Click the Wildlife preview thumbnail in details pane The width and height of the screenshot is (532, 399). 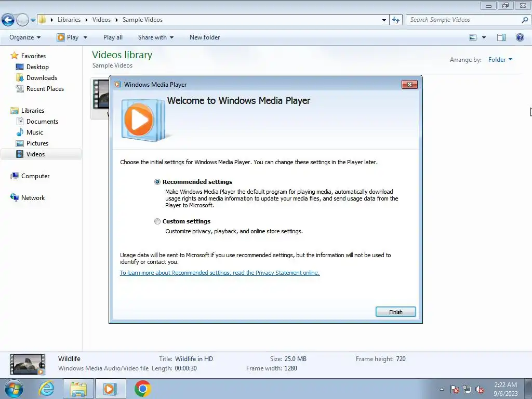coord(27,364)
